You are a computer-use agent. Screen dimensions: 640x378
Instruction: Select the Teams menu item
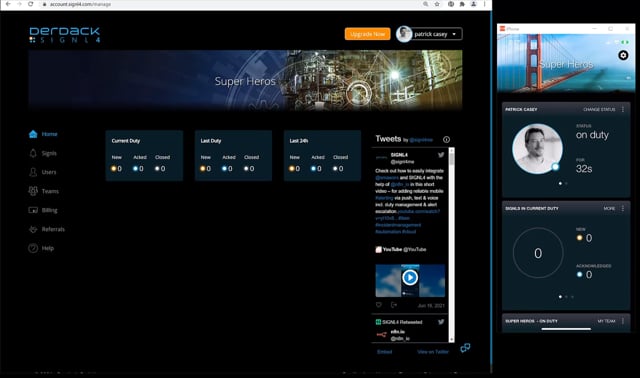click(x=50, y=191)
